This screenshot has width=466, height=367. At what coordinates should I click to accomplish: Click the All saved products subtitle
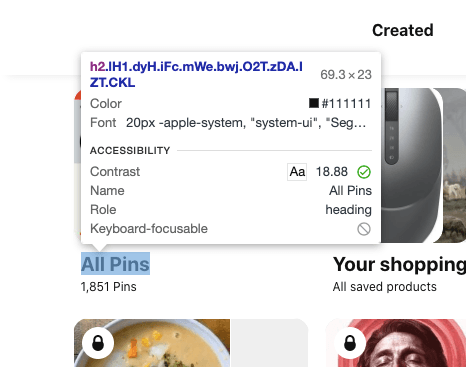tap(385, 287)
